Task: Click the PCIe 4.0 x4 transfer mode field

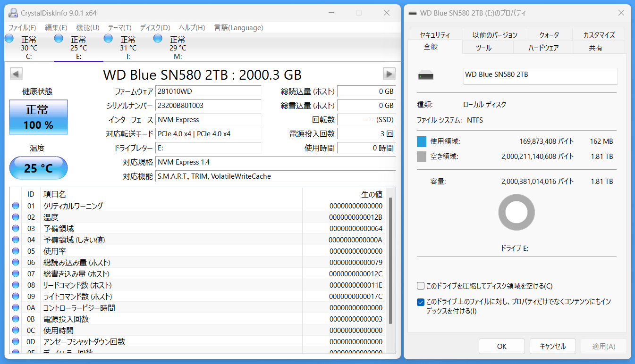Action: (208, 134)
